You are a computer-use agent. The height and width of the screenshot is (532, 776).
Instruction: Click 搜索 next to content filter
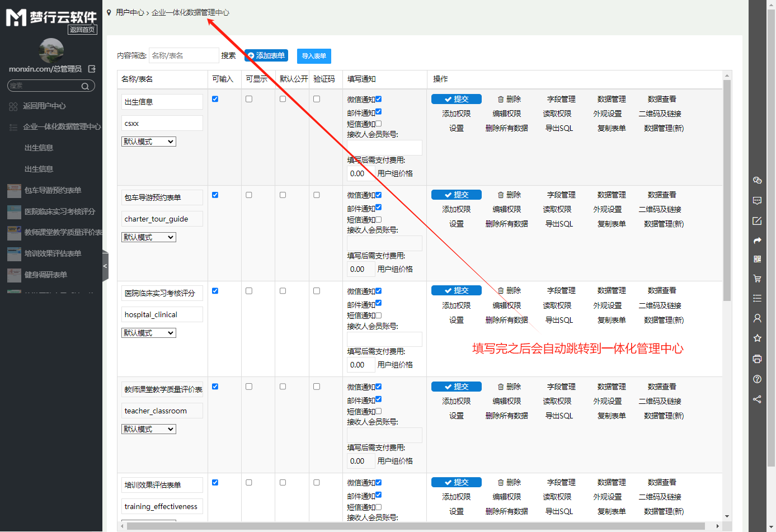[x=228, y=55]
